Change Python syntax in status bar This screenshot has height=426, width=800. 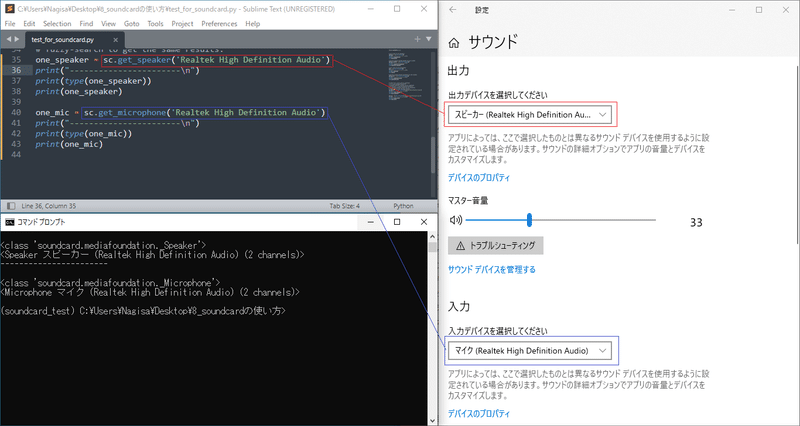pos(403,206)
